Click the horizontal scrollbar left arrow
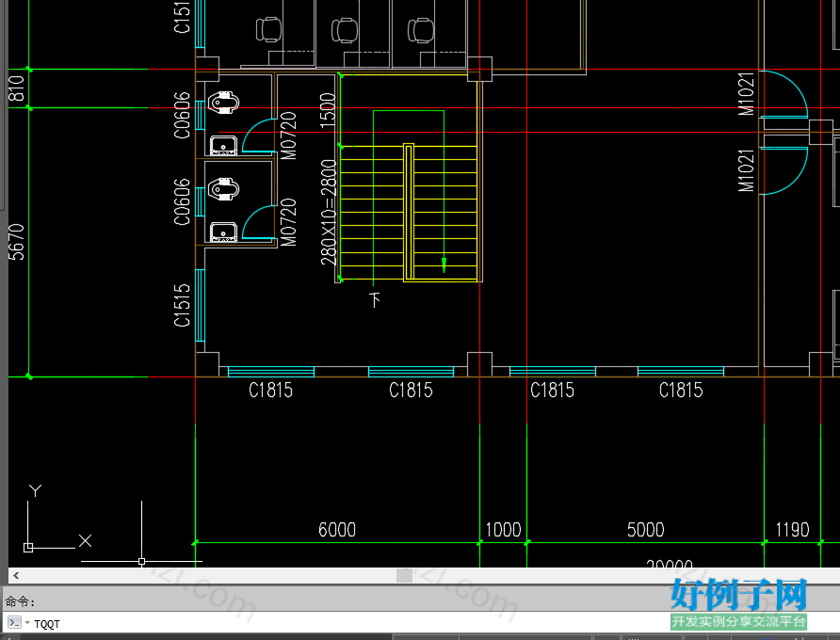840x640 pixels. tap(16, 576)
